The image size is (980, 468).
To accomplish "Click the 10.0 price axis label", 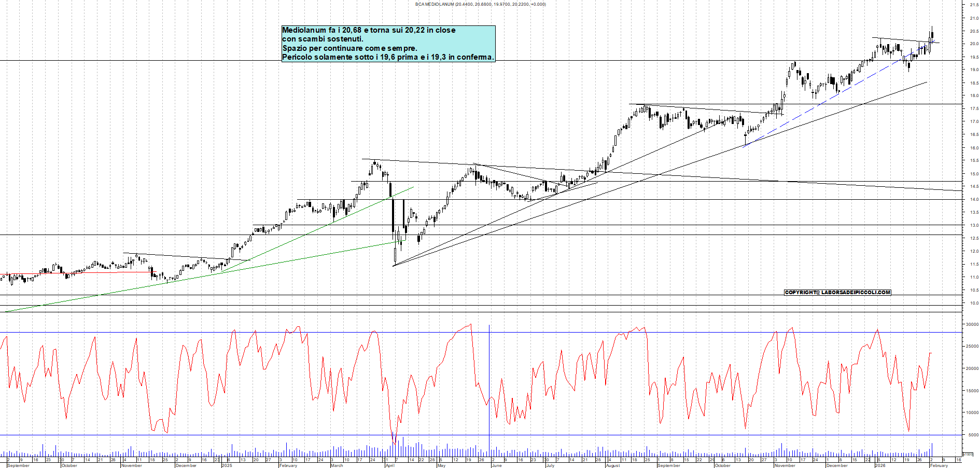I will coord(974,303).
